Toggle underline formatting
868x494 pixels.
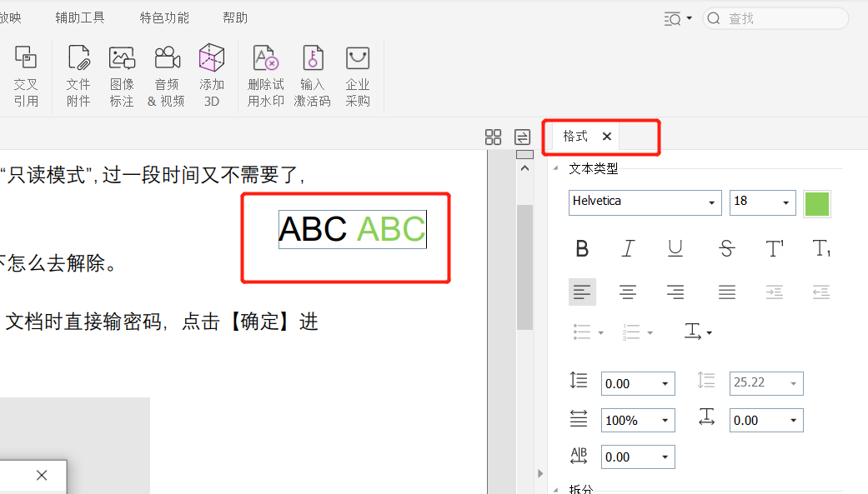click(675, 248)
